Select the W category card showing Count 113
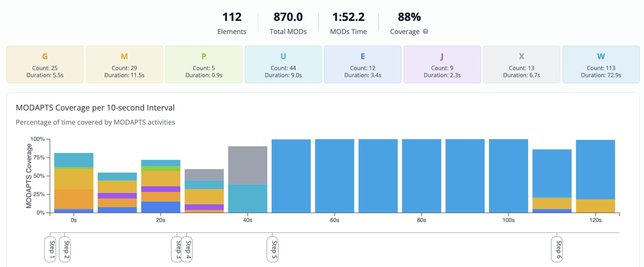Screen dimensions: 644x267 (601, 64)
